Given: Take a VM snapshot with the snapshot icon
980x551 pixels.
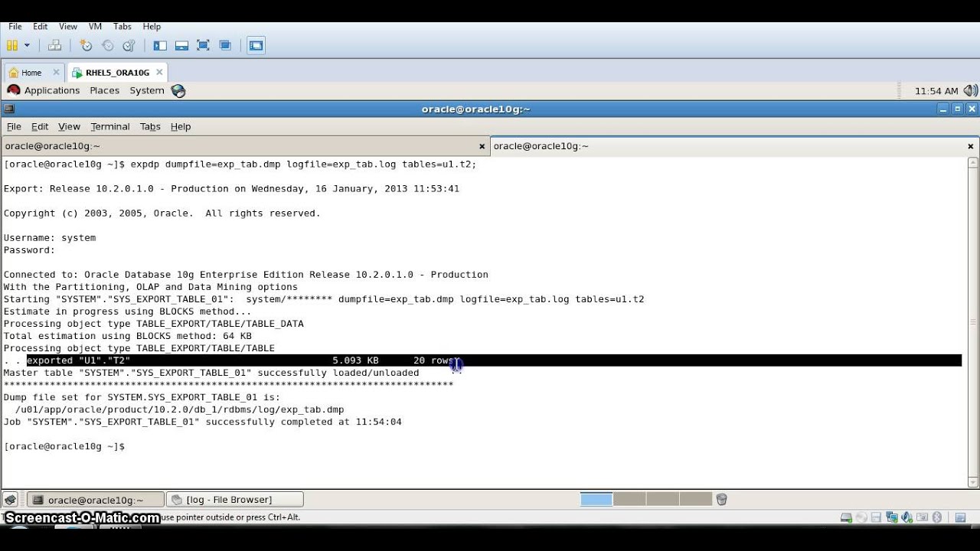Looking at the screenshot, I should point(86,45).
